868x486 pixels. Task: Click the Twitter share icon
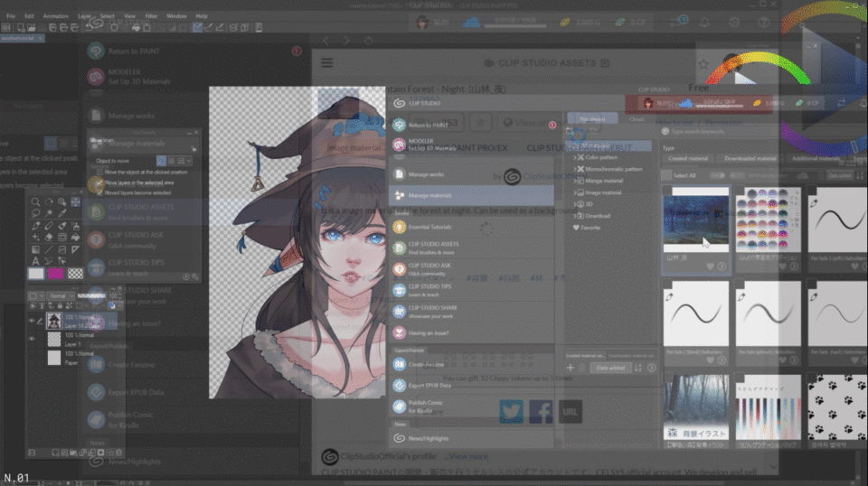point(511,412)
